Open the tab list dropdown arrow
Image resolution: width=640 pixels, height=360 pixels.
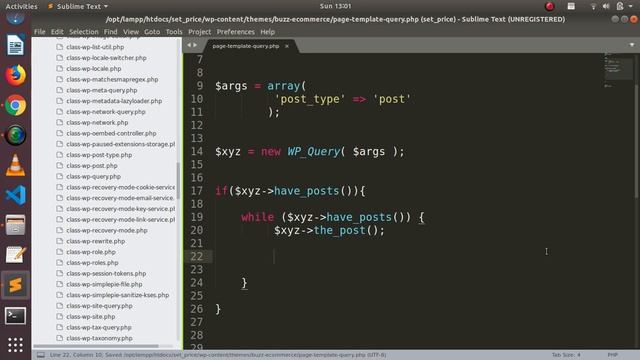[632, 45]
